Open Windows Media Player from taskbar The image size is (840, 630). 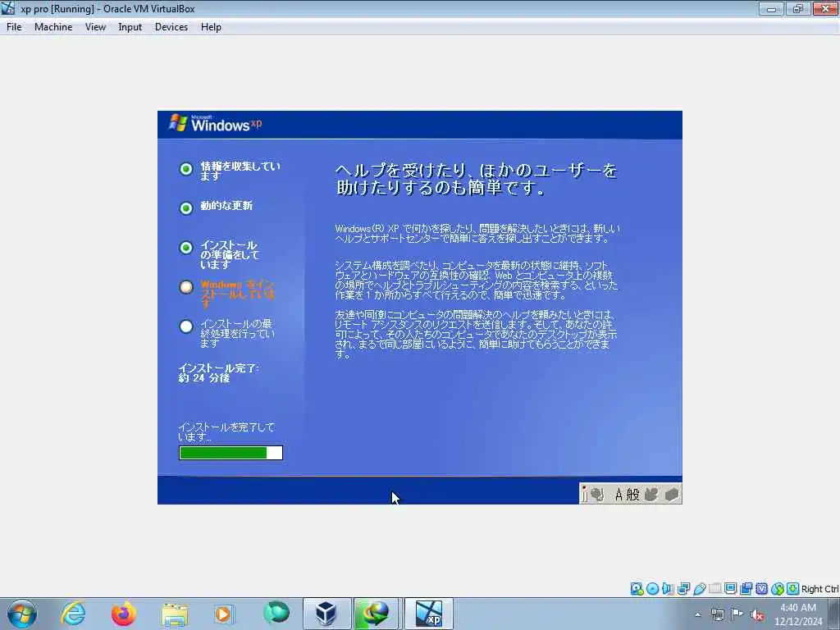point(224,614)
